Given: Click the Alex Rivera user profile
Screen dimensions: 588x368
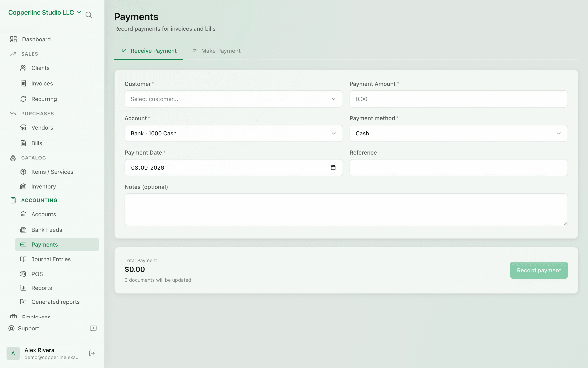Looking at the screenshot, I should 44,353.
